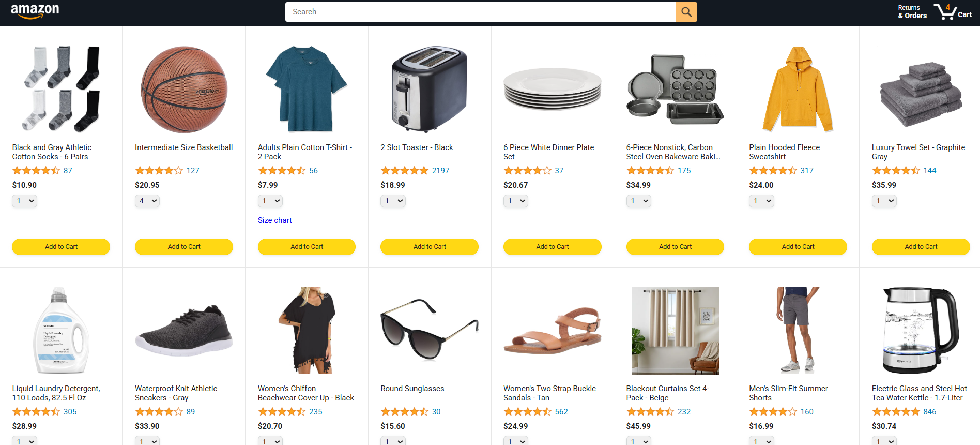Viewport: 980px width, 445px height.
Task: Click star rating for Intermediate Size Basketball
Action: pyautogui.click(x=159, y=171)
